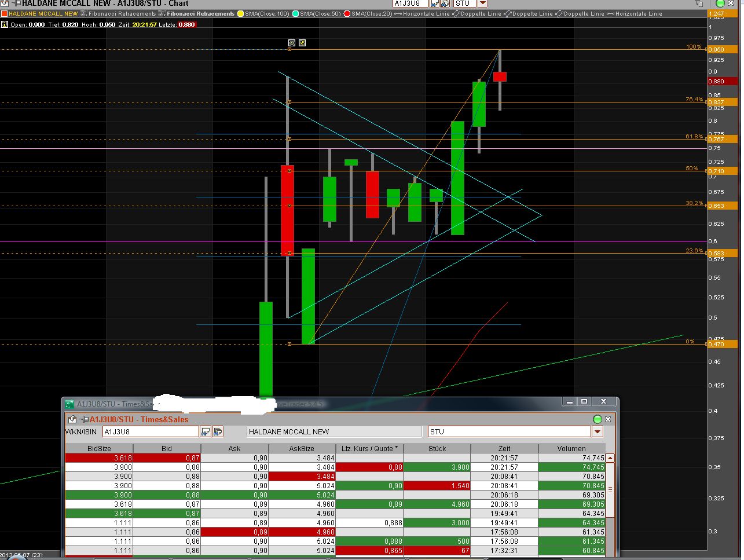Click the pin icon beside A1J3U8/STU Times&Sales
The height and width of the screenshot is (560, 744).
click(85, 419)
